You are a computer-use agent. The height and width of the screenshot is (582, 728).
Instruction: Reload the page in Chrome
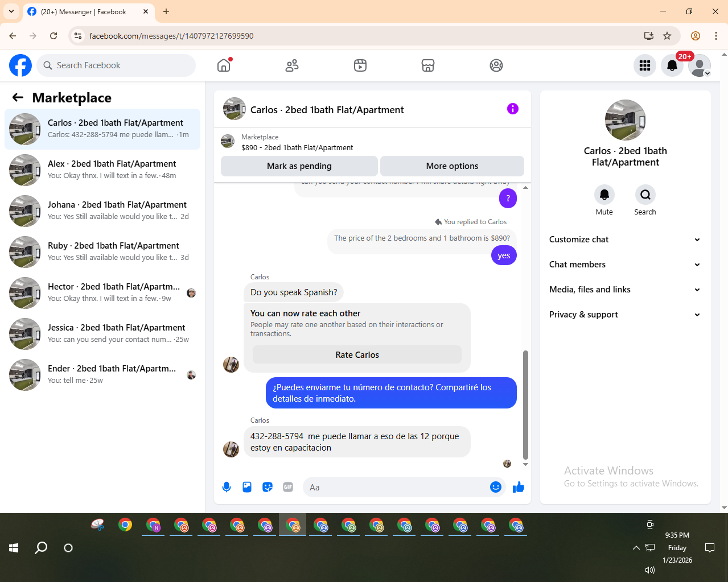coord(54,36)
